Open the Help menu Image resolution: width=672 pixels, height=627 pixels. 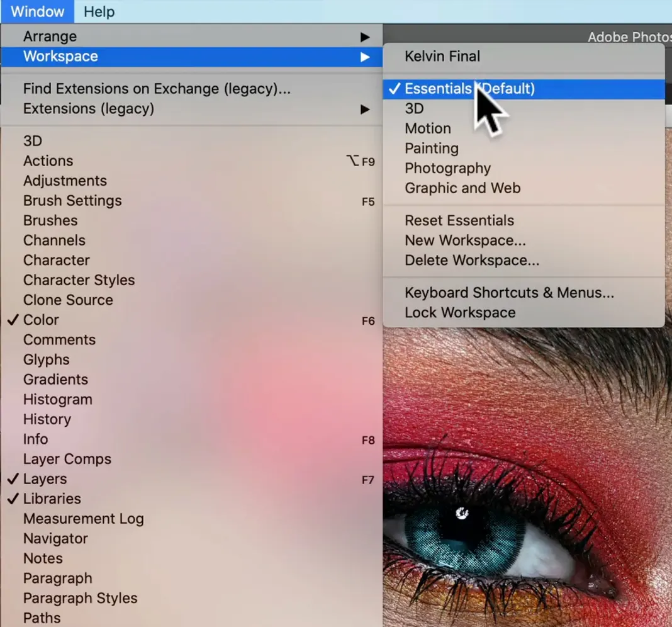(x=99, y=11)
